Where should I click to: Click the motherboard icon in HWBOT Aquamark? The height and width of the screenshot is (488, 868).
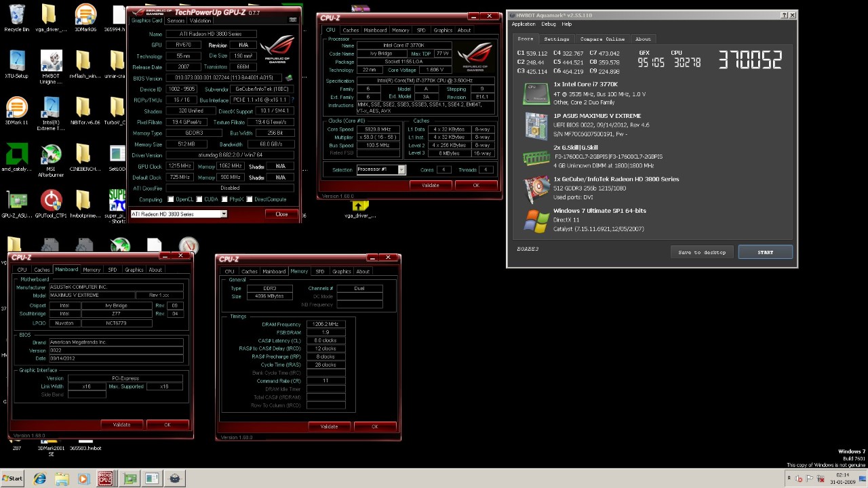click(536, 125)
